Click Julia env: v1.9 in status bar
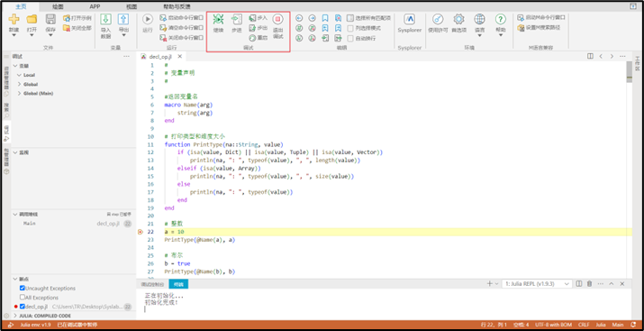The width and height of the screenshot is (644, 331). (36, 325)
